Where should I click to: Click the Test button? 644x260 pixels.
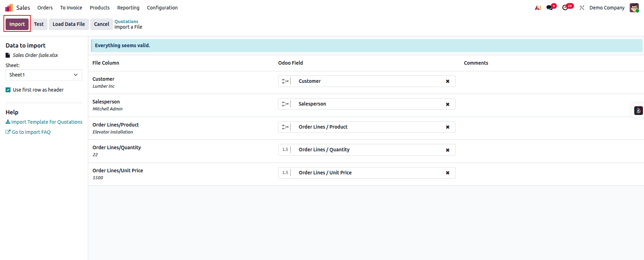[x=39, y=24]
